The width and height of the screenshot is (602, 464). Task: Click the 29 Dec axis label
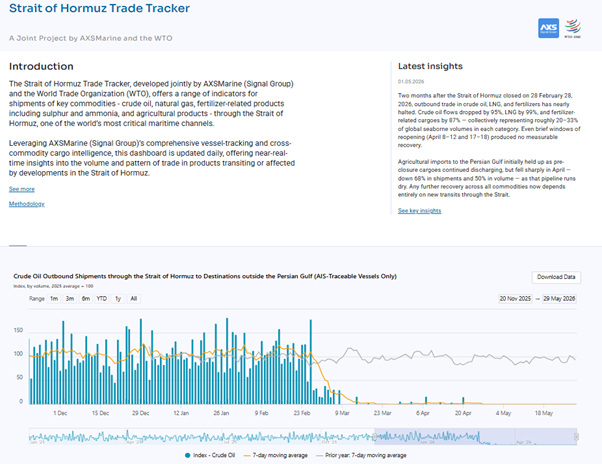click(141, 413)
